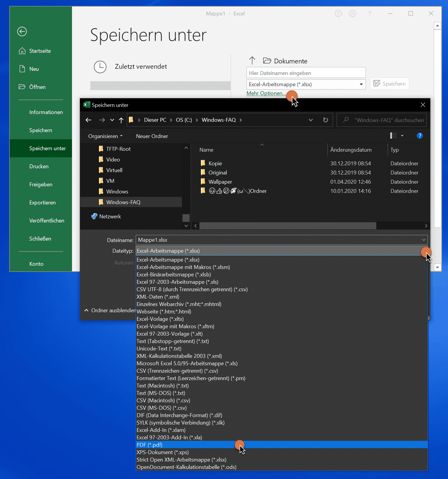Go back in the dialog navigation
This screenshot has width=448, height=479.
tap(88, 120)
